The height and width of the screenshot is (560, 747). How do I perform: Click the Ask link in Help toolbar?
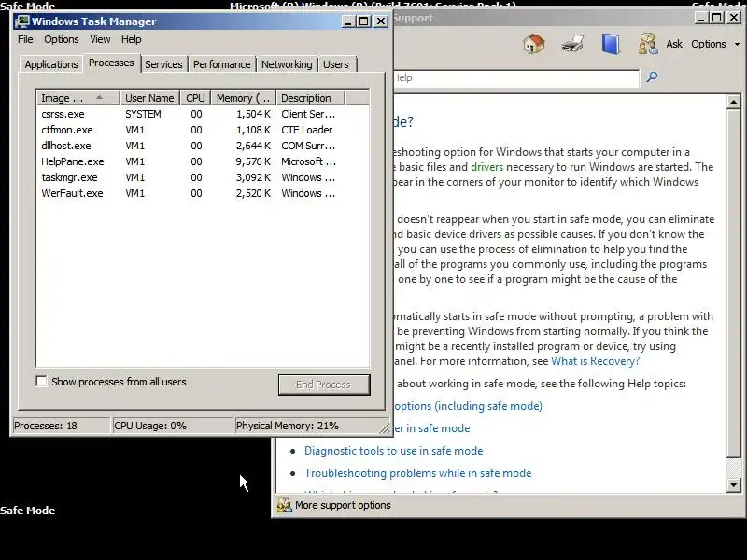coord(673,44)
